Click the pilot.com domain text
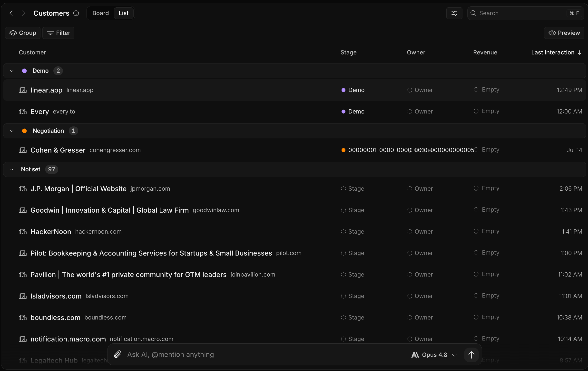This screenshot has width=588, height=371. 289,253
